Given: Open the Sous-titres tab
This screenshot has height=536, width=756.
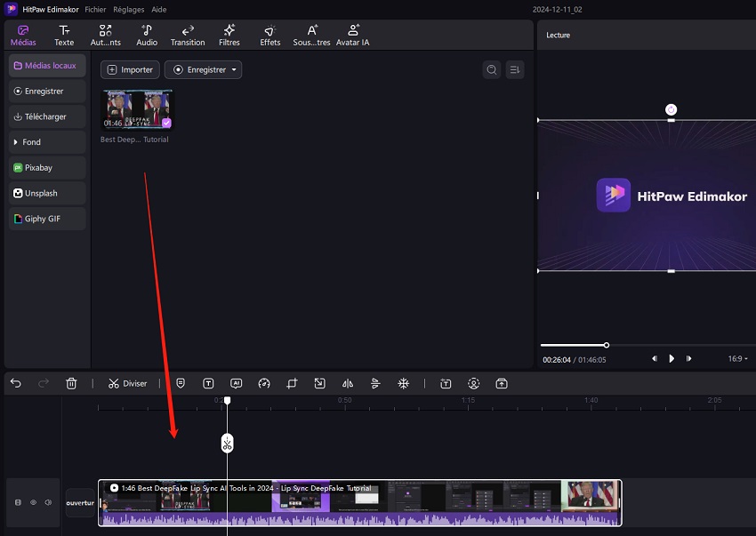Looking at the screenshot, I should click(x=311, y=36).
